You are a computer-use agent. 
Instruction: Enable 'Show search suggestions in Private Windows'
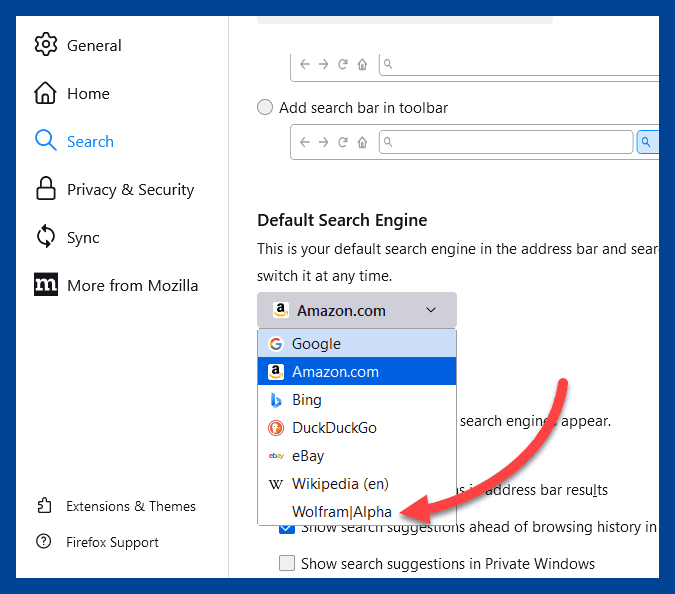click(287, 563)
